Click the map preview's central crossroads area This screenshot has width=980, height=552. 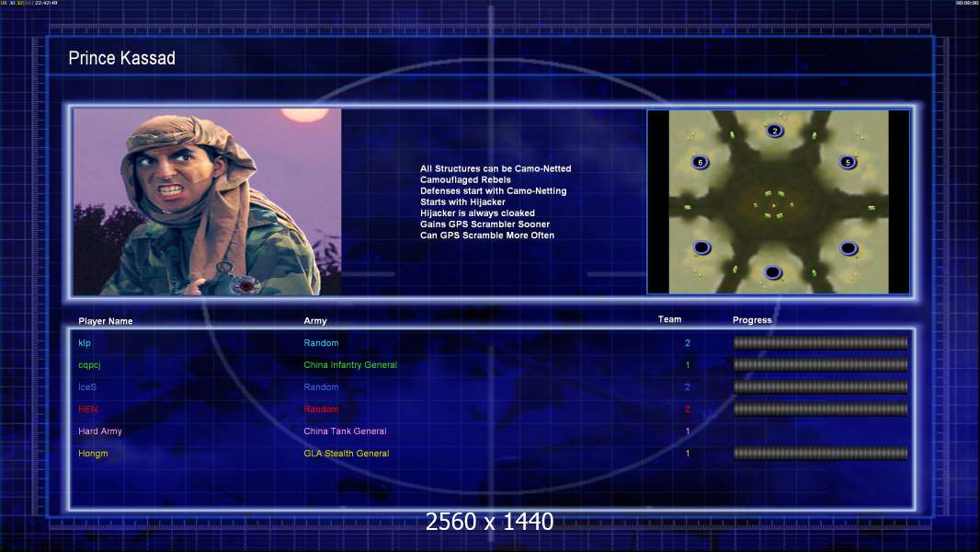point(774,205)
